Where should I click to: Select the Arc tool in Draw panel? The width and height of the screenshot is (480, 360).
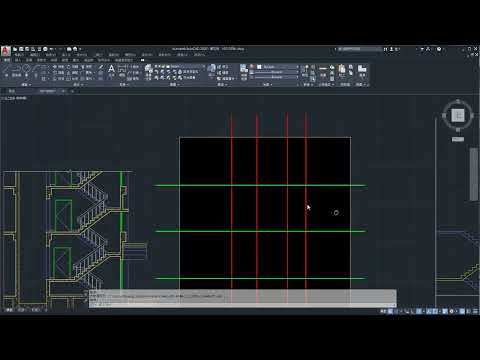tap(36, 70)
